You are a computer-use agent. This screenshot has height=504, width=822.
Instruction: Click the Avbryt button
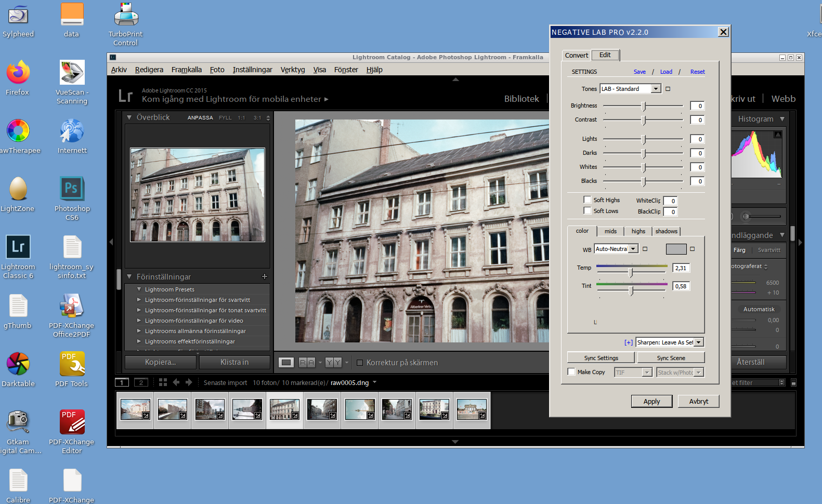pyautogui.click(x=699, y=401)
